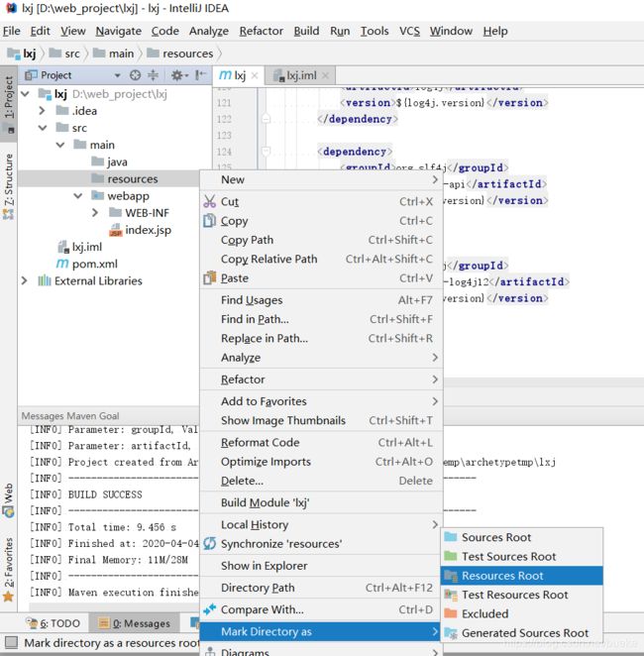Choose Reformat Code
644x656 pixels.
click(321, 443)
